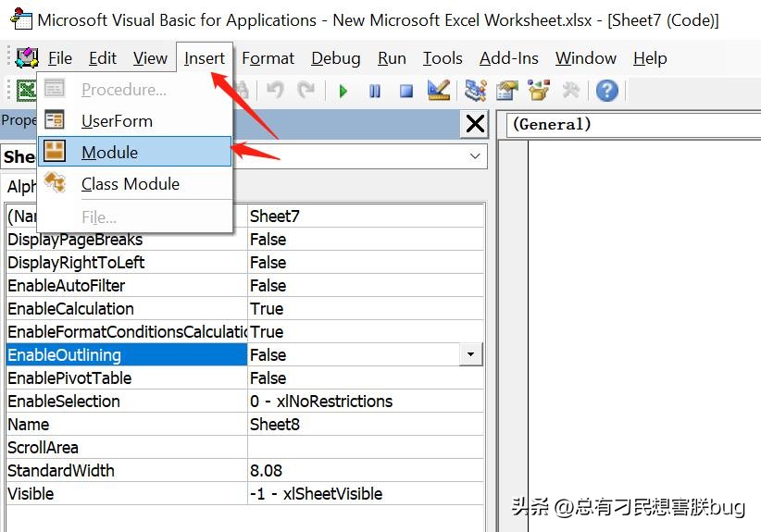Click the Sheet7 value of (Name)
Viewport: 761px width, 532px height.
coord(366,216)
